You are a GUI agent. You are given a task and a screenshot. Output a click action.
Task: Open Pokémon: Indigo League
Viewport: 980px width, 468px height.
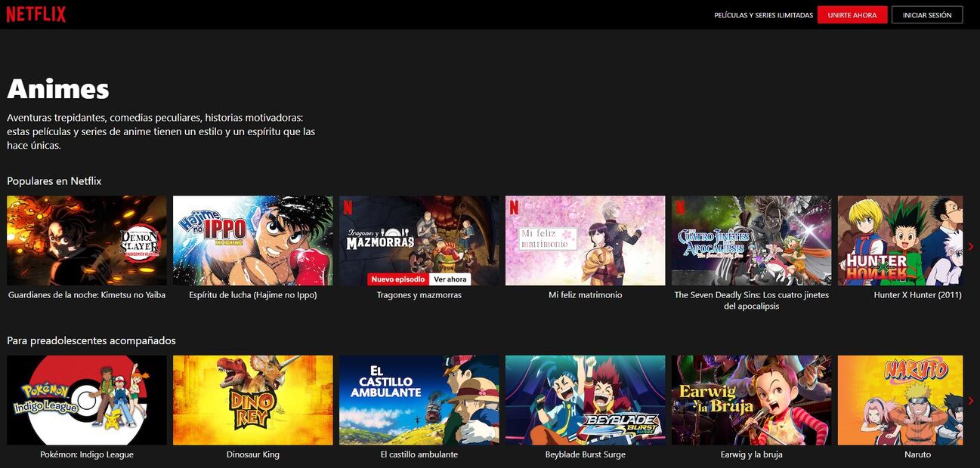coord(86,399)
